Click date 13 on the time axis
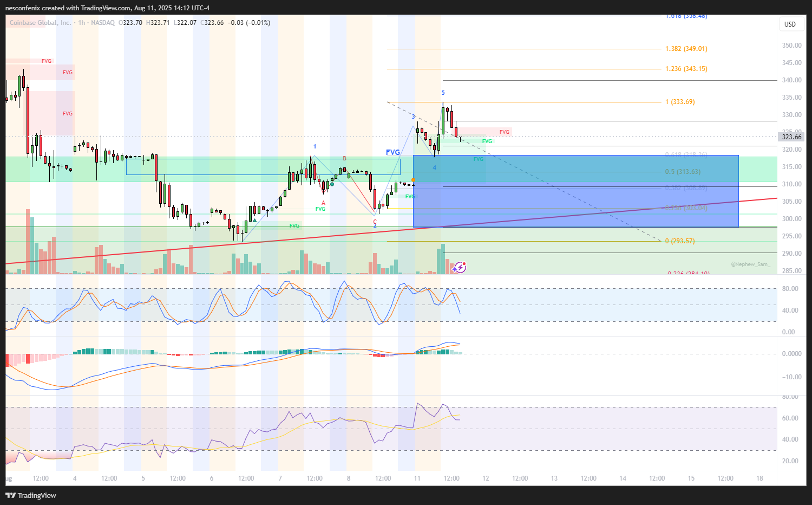The width and height of the screenshot is (812, 505). (x=554, y=478)
